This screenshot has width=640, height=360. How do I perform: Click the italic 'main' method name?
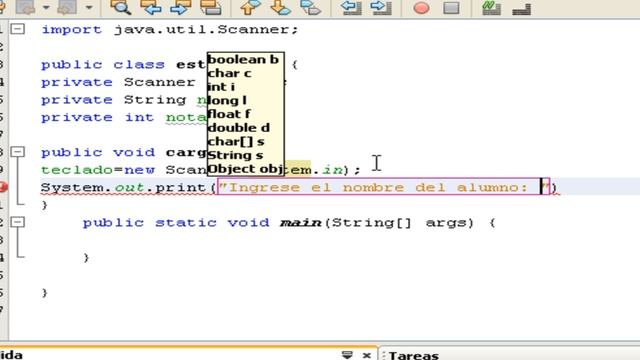click(300, 223)
